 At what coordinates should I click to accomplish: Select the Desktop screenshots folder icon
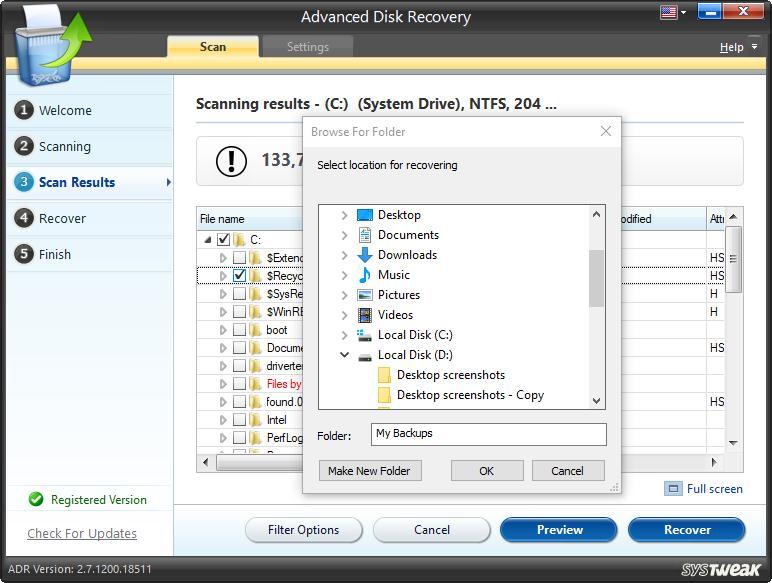click(384, 375)
